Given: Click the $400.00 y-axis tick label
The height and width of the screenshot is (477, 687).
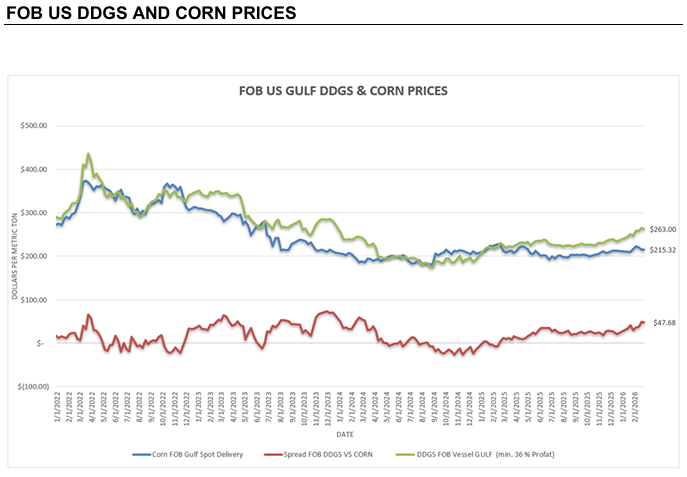Looking at the screenshot, I should click(32, 169).
